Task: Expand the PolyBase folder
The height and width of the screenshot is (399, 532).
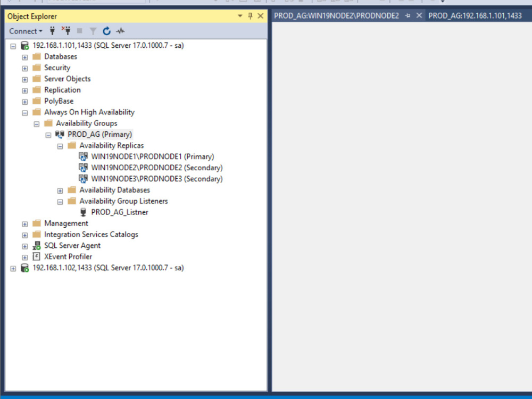Action: tap(25, 102)
